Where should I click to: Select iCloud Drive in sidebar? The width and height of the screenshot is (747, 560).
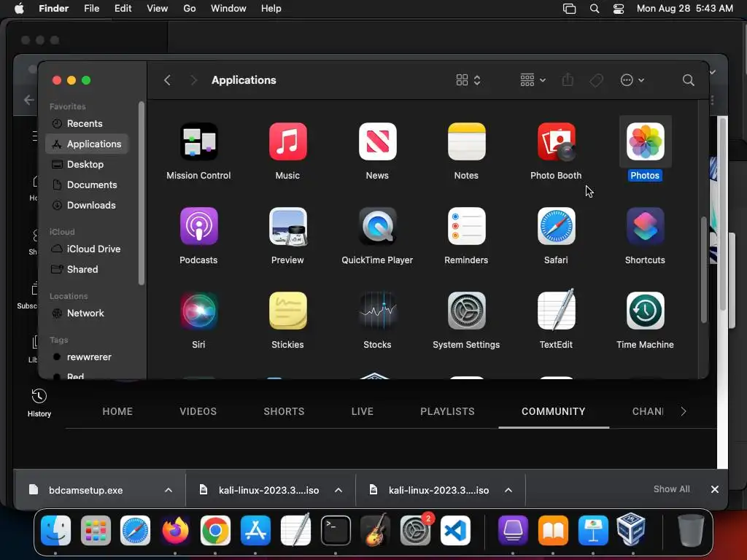[87, 249]
